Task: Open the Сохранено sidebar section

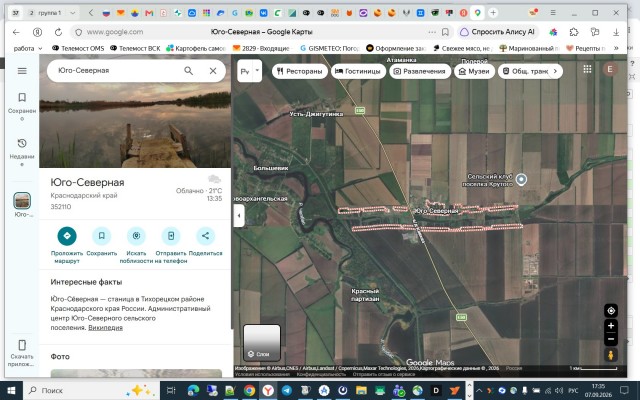Action: [22, 106]
